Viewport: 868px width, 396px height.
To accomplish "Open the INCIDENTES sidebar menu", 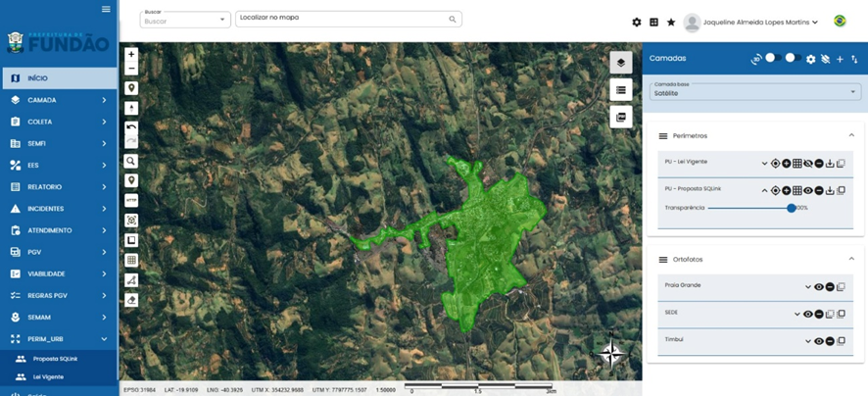I will (59, 209).
